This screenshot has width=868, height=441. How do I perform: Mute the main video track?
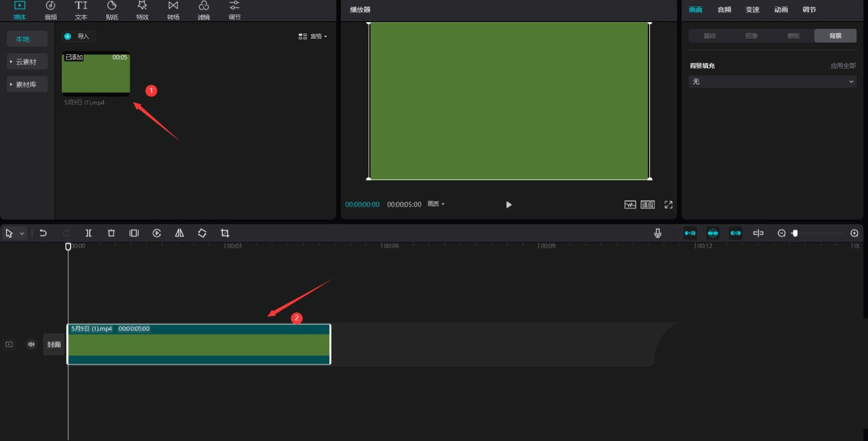tap(31, 344)
